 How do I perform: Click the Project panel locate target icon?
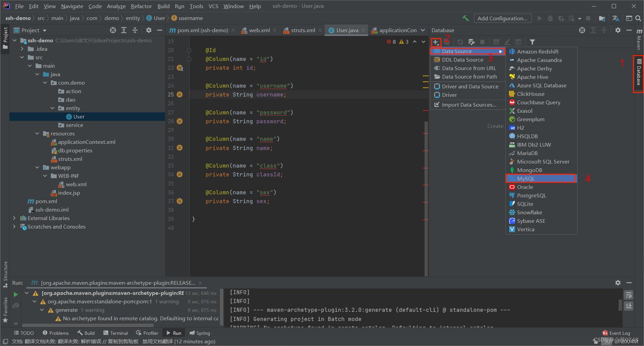pyautogui.click(x=113, y=30)
